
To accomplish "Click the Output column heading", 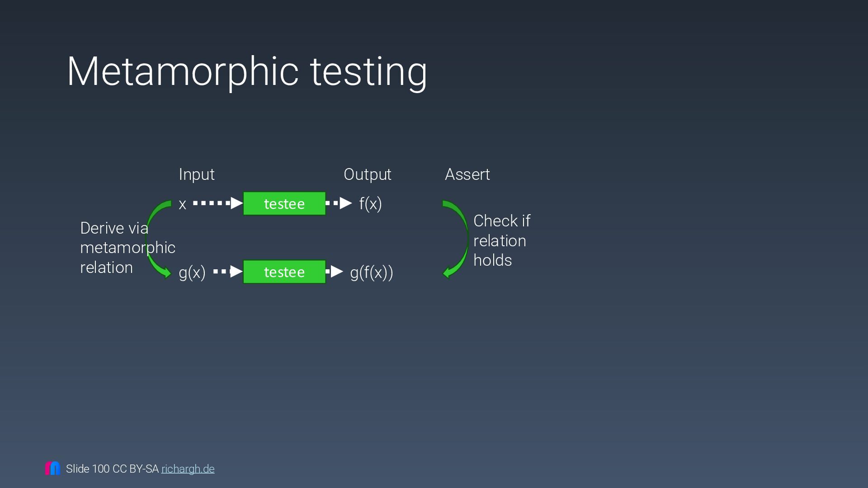I will click(x=367, y=174).
